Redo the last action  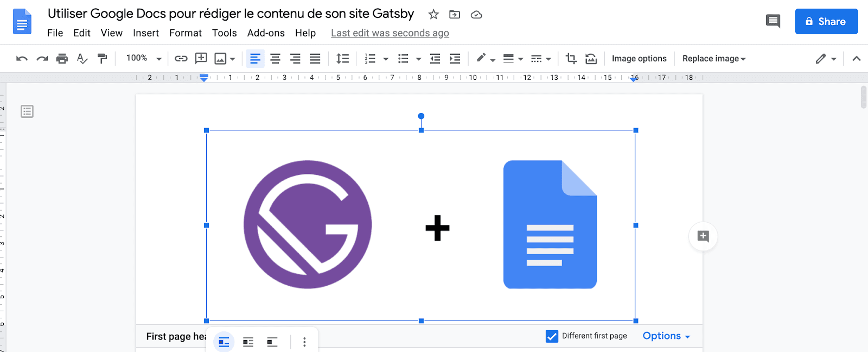tap(42, 59)
